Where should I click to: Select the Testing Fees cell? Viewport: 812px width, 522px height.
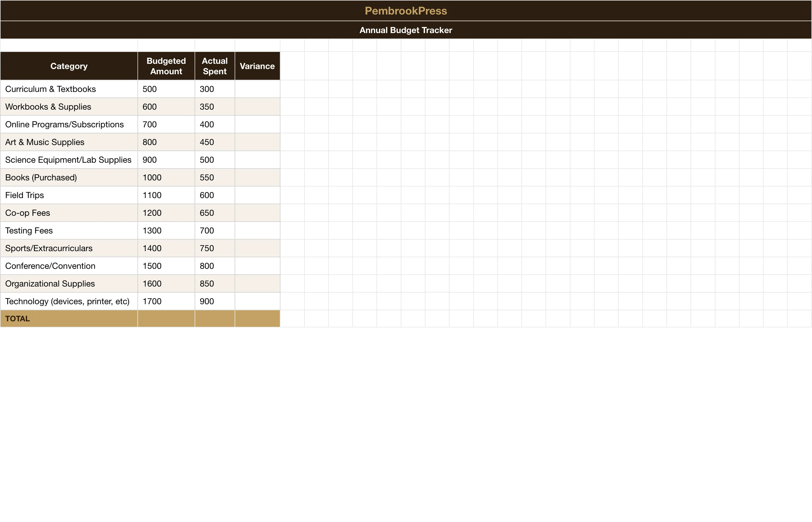pos(69,231)
